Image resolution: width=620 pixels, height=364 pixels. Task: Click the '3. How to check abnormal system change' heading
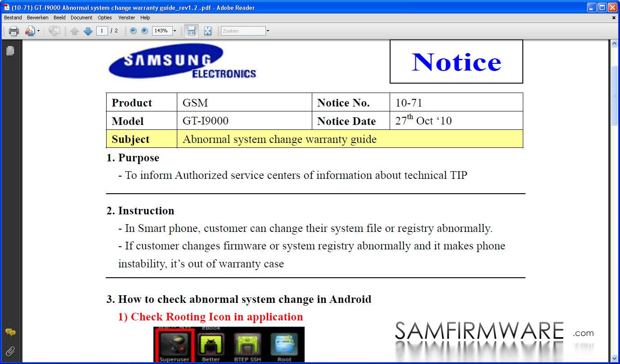239,299
